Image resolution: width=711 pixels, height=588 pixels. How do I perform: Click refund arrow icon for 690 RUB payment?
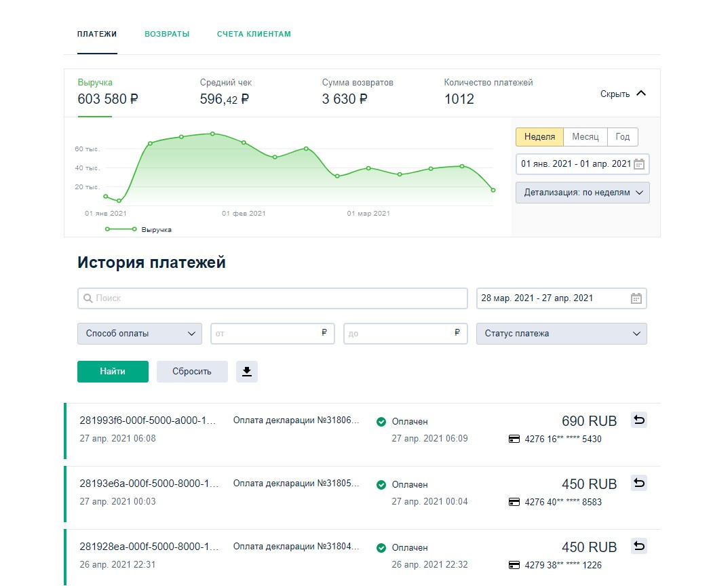tap(638, 420)
